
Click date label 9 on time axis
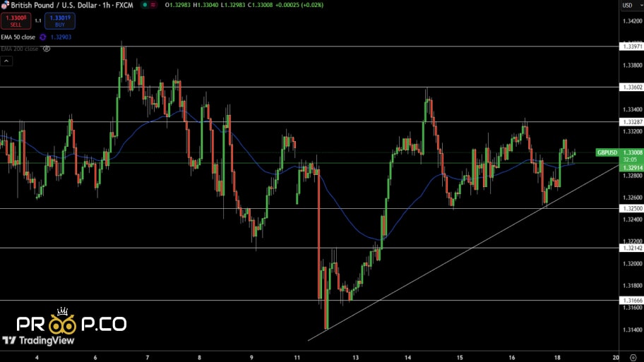(x=251, y=358)
